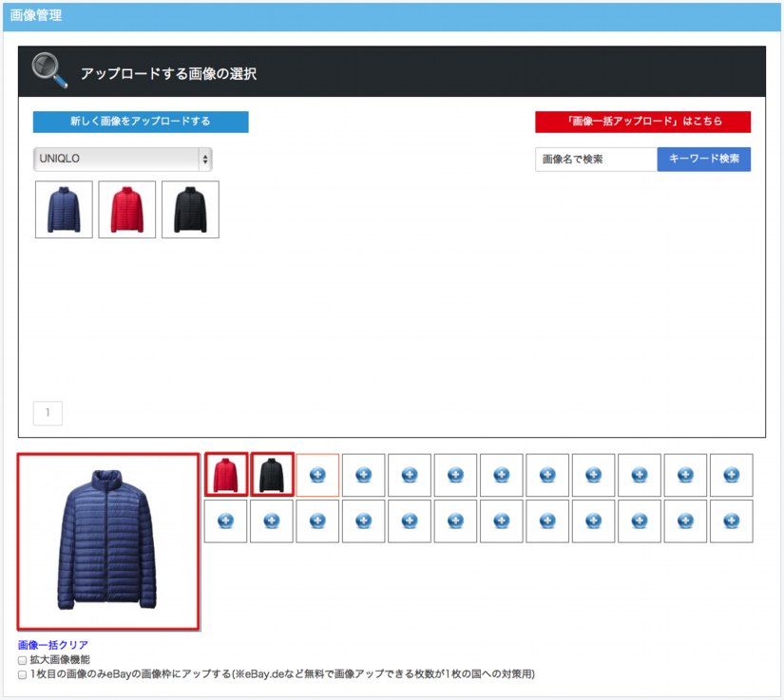
Task: Go to page 1 of image list
Action: coord(48,412)
